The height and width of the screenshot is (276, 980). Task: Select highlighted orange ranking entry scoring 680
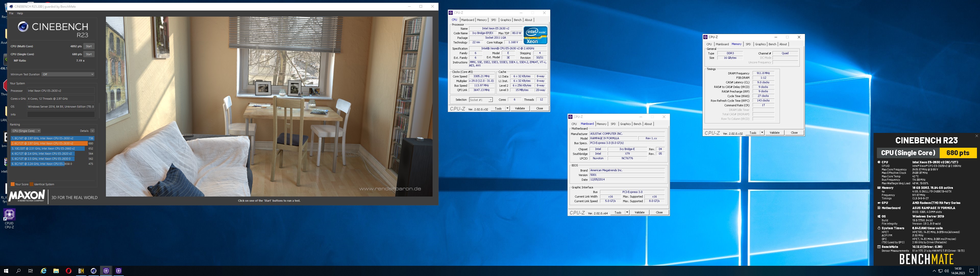[53, 143]
